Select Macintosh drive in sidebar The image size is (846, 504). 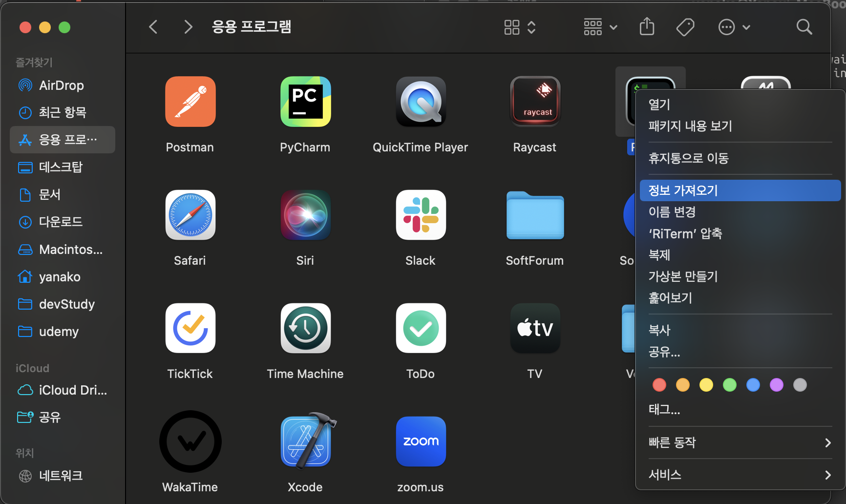point(63,250)
